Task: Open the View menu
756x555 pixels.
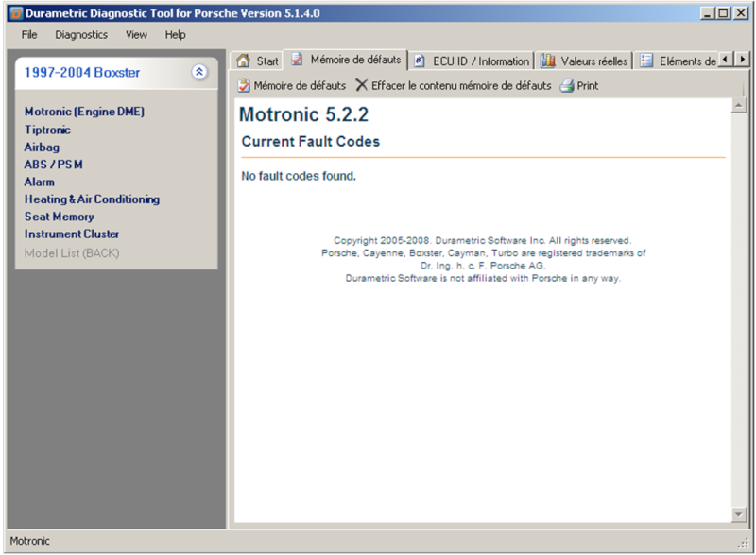Action: (136, 35)
